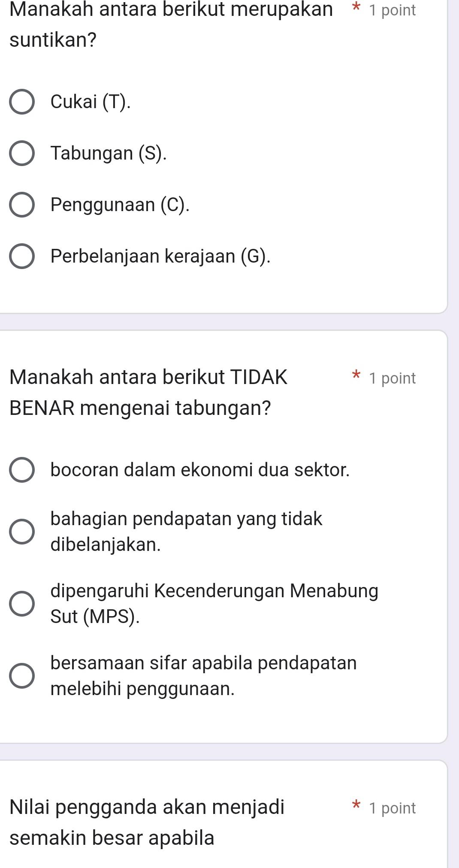Select radio for 'bocoran dalam ekonomi dua sektor'
The width and height of the screenshot is (459, 868).
[x=22, y=470]
